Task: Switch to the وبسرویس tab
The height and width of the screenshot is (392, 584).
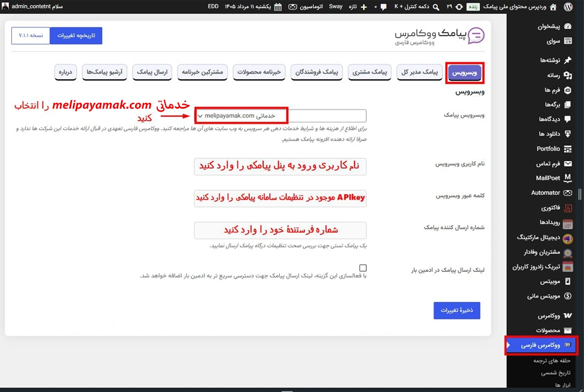Action: 465,72
